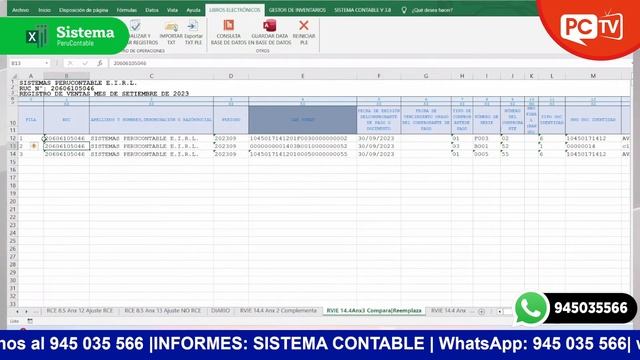Select row 20 header

pyautogui.click(x=13, y=202)
